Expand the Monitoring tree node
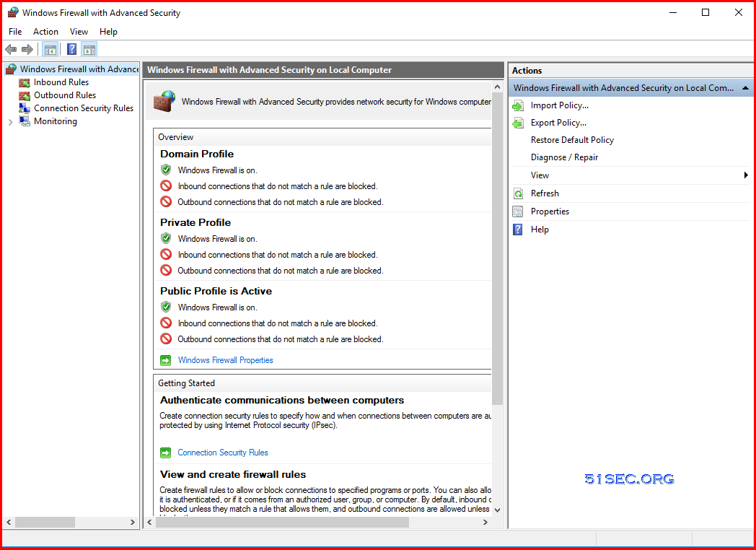Image resolution: width=756 pixels, height=550 pixels. (11, 121)
